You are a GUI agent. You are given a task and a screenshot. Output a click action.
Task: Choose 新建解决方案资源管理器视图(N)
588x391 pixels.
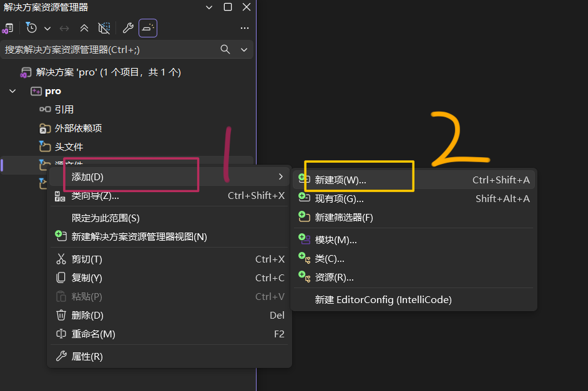[170, 237]
